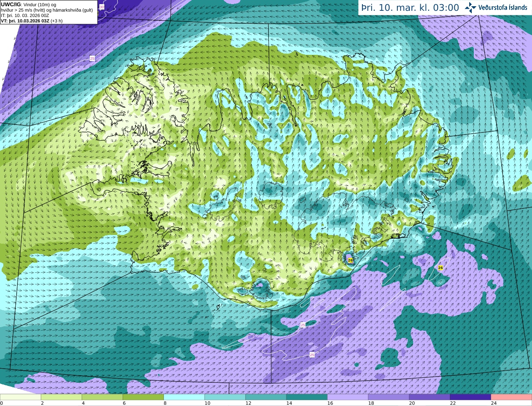This screenshot has width=532, height=406.
Task: Click the 10–12 m/s turquoise legend swatch
Action: 225,397
